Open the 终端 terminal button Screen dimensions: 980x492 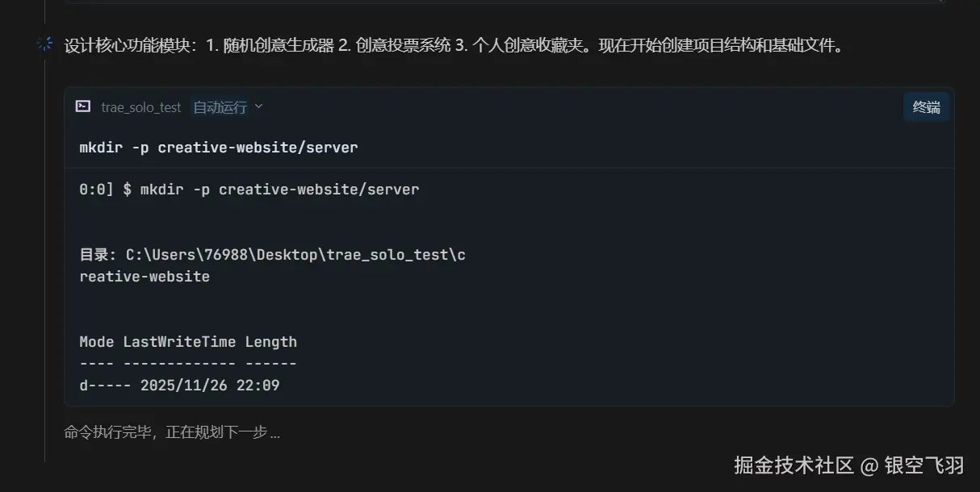pos(926,107)
